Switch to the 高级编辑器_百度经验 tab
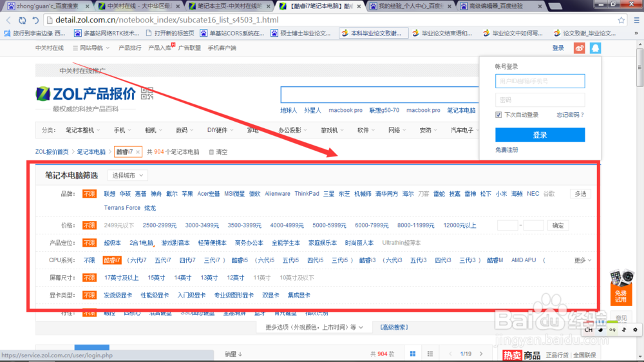The width and height of the screenshot is (644, 362). coord(500,6)
